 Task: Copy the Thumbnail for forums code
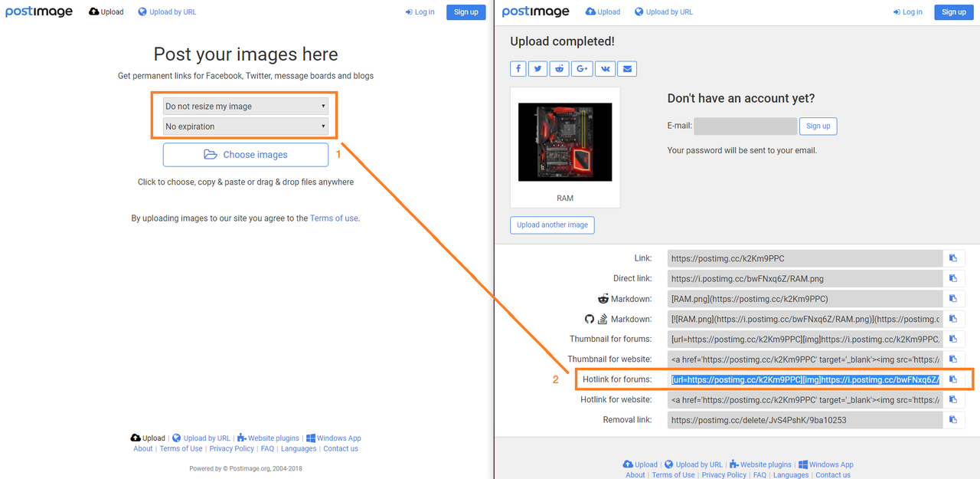click(953, 339)
